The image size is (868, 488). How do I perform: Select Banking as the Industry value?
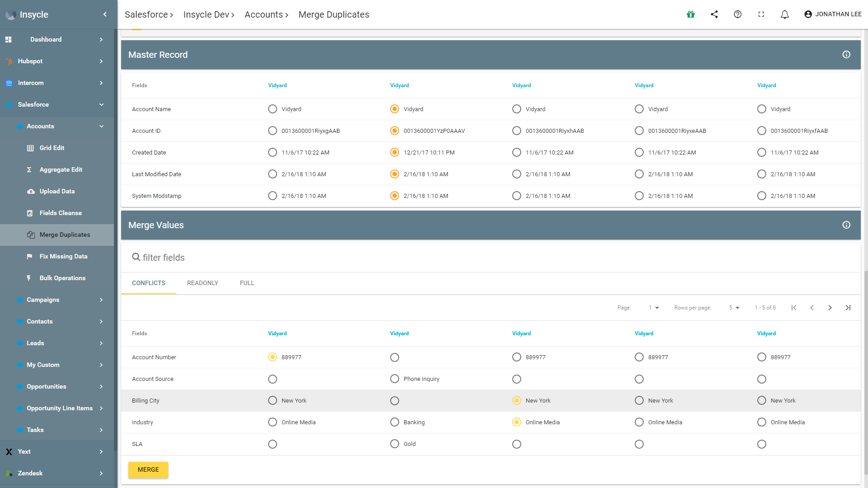point(395,422)
